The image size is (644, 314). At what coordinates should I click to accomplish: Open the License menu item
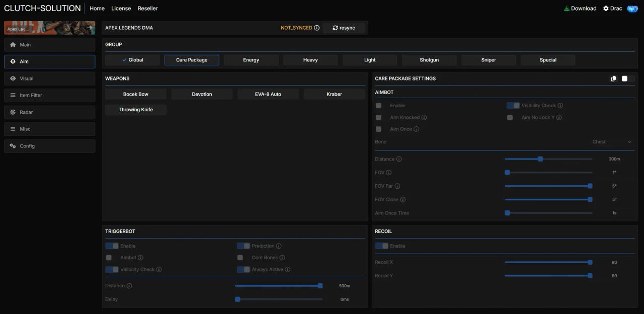pyautogui.click(x=121, y=9)
